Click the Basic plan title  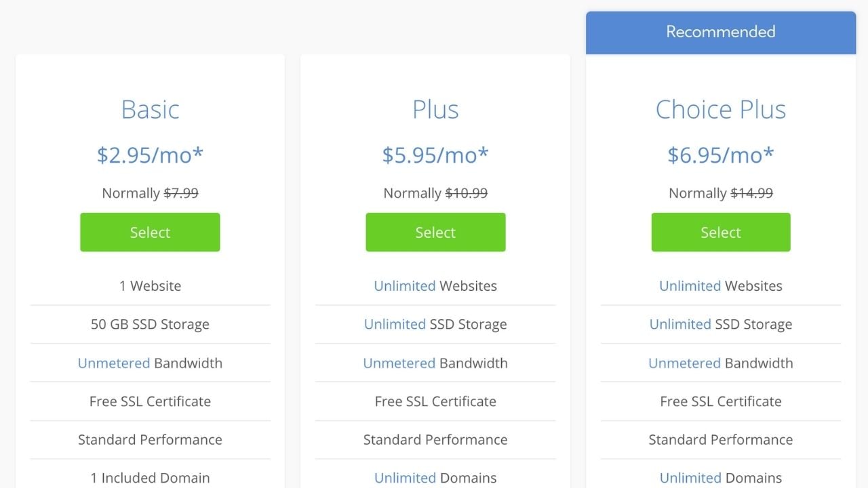pos(150,109)
